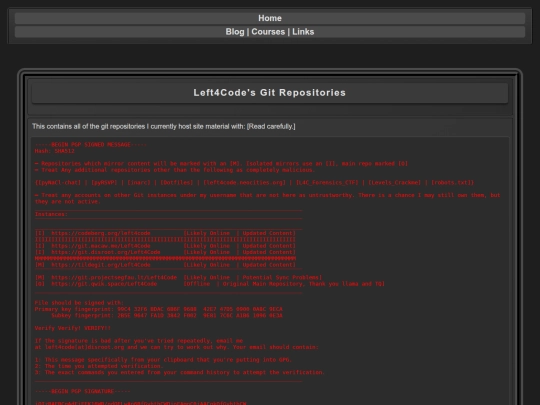Image resolution: width=540 pixels, height=405 pixels.
Task: Click the left4code[at]disroot.org email line
Action: click(x=177, y=347)
